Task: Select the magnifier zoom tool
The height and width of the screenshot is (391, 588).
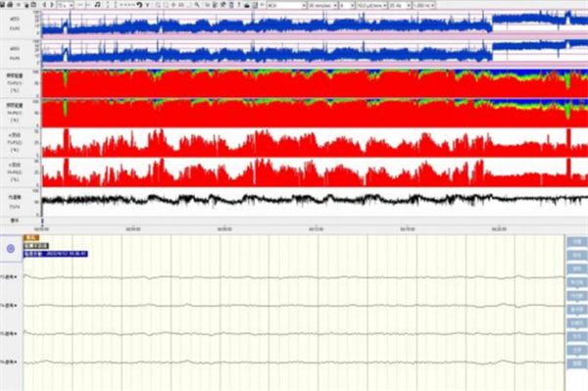Action: click(197, 5)
